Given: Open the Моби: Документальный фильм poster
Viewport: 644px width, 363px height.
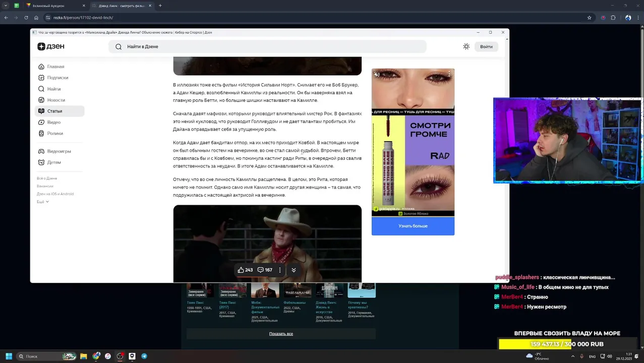Looking at the screenshot, I should 265,290.
